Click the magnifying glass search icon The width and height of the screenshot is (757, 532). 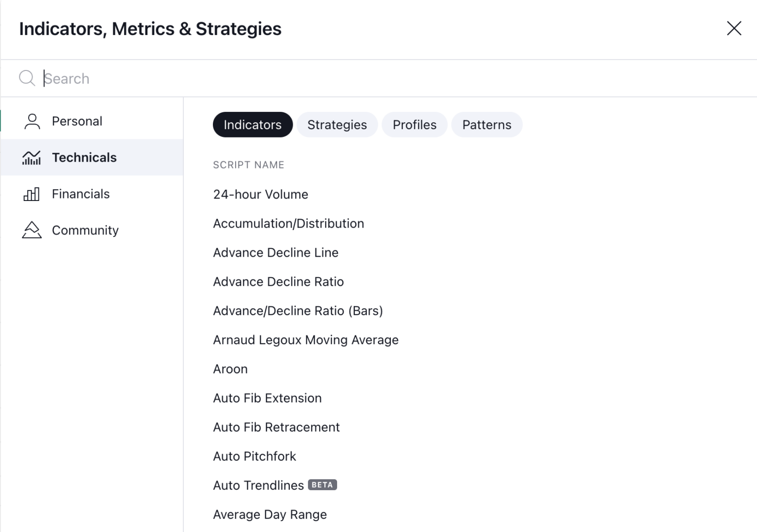(27, 78)
